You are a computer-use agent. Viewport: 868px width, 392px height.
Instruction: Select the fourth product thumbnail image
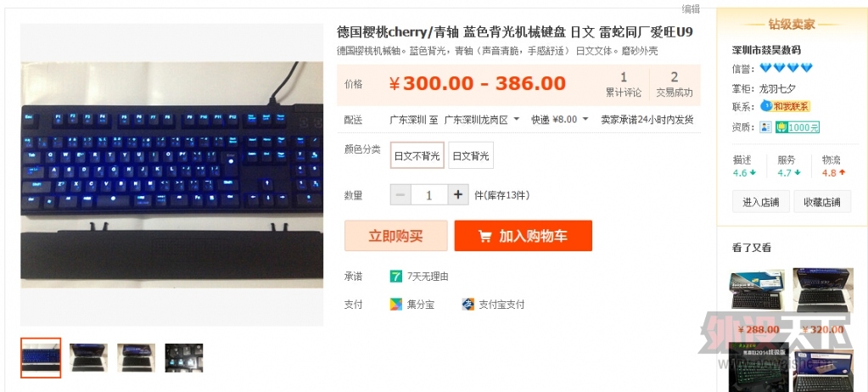click(x=184, y=358)
